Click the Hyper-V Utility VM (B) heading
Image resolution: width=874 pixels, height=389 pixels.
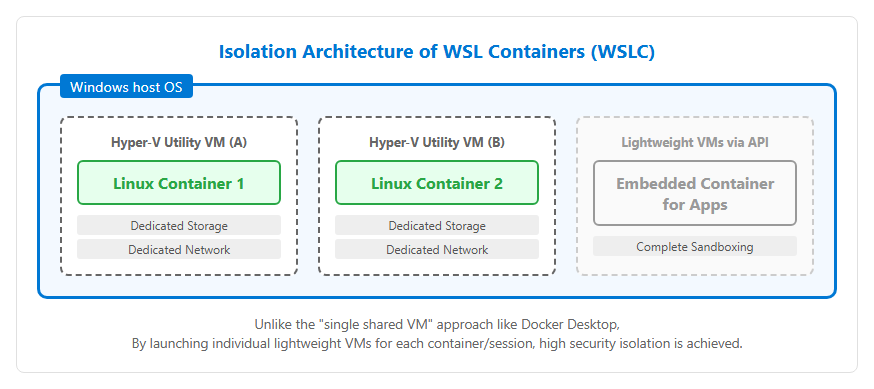[437, 142]
